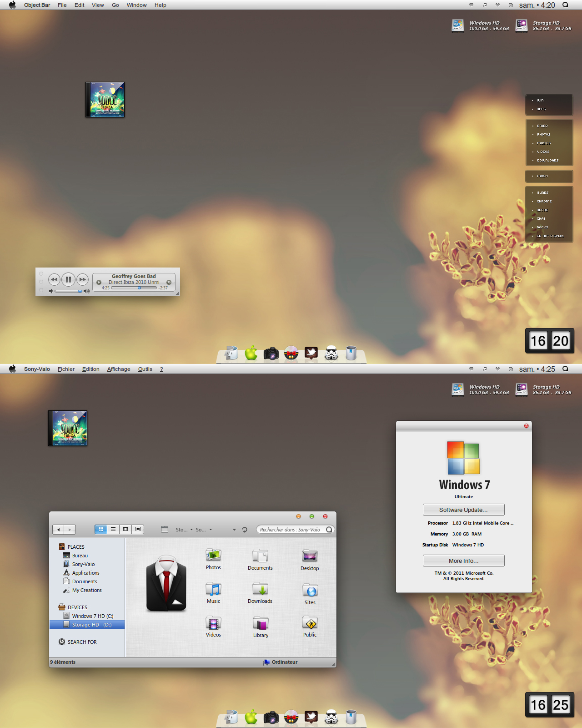Go forward with the explorer forward arrow
Viewport: 582px width, 728px height.
(70, 529)
